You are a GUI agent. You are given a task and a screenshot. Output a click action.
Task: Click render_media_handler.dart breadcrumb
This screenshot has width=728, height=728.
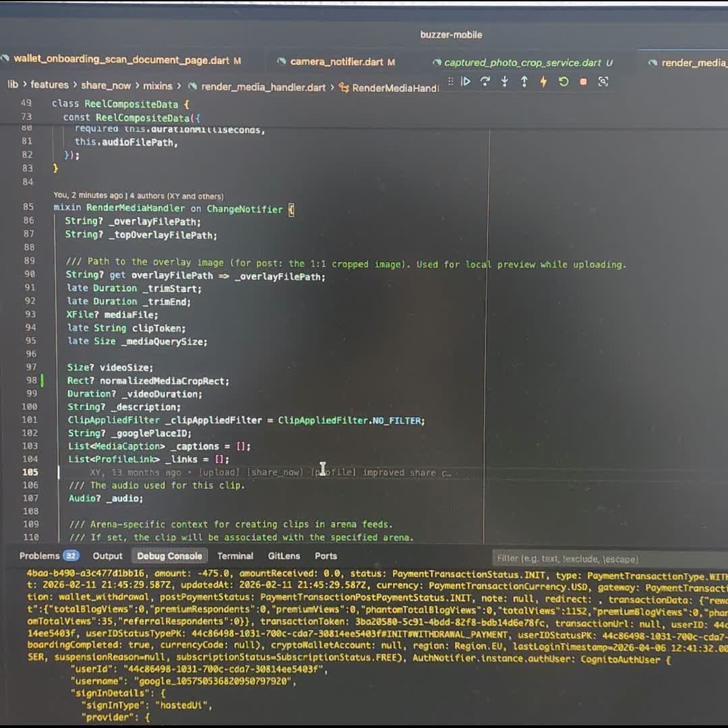tap(264, 87)
